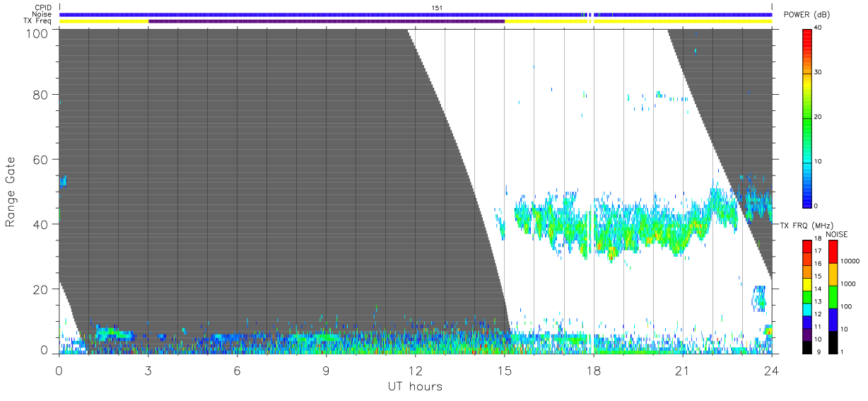The height and width of the screenshot is (401, 868).
Task: Click the CPID value 151
Action: [x=438, y=8]
